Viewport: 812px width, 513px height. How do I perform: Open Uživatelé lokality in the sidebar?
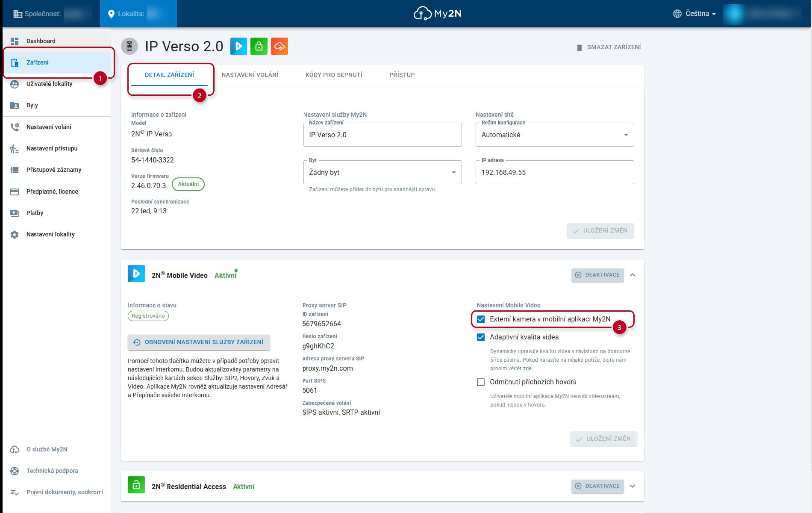(x=57, y=84)
